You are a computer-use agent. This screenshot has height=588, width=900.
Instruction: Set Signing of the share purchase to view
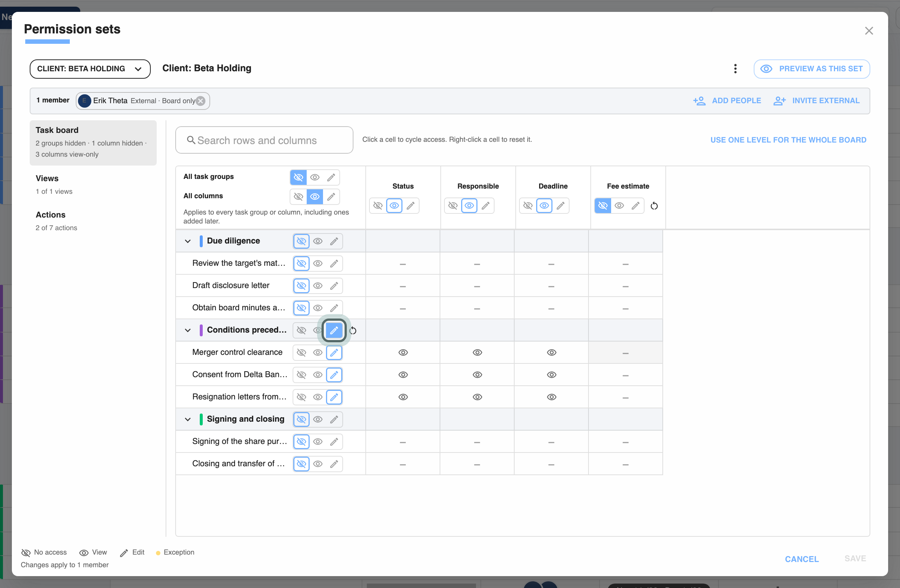click(x=318, y=442)
